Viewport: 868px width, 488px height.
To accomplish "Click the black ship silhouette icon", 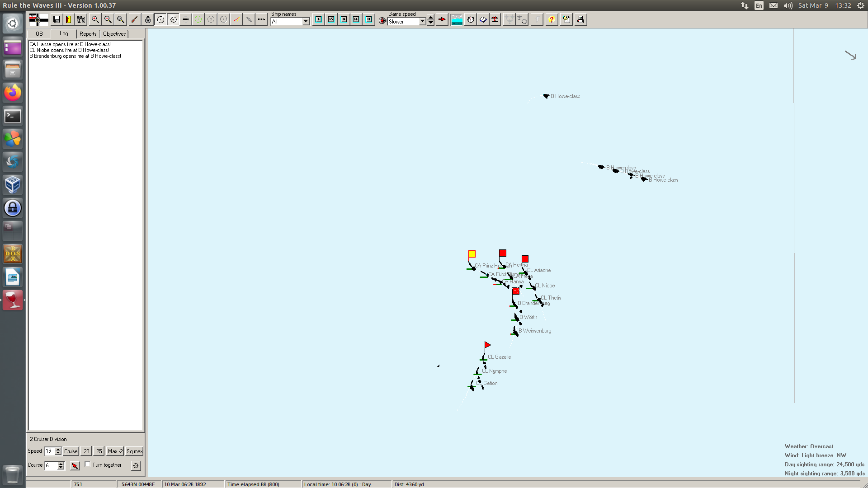I will tap(185, 19).
